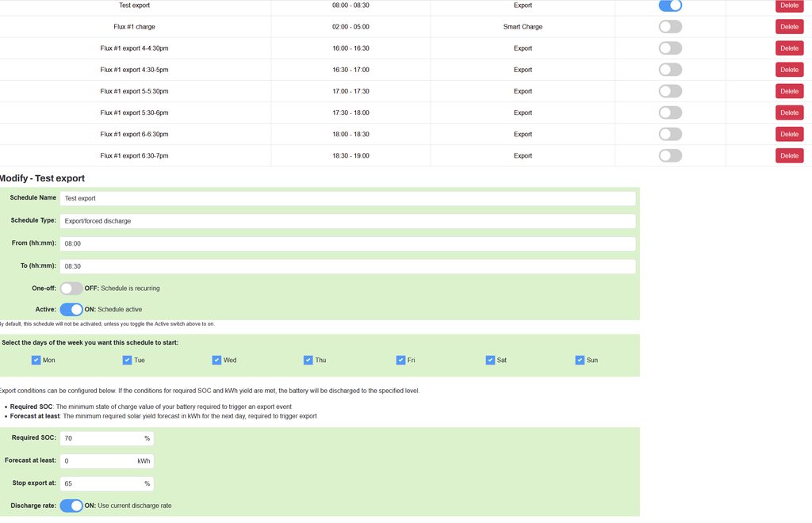Click the Stop export at field
Image resolution: width=812 pixels, height=523 pixels.
coord(100,483)
